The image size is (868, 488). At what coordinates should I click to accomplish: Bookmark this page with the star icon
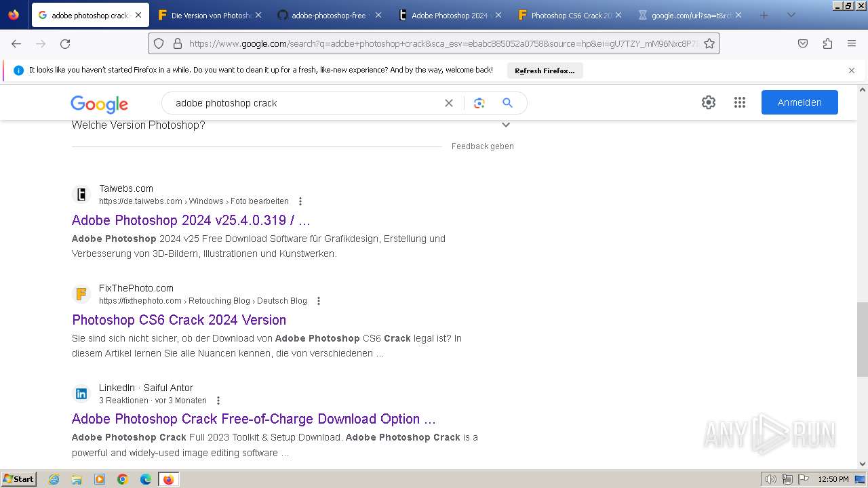click(x=709, y=43)
